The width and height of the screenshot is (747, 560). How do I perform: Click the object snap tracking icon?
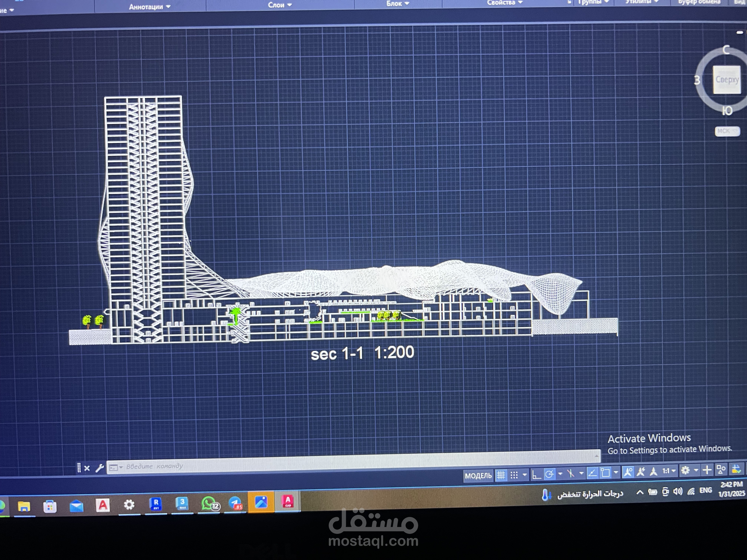592,473
